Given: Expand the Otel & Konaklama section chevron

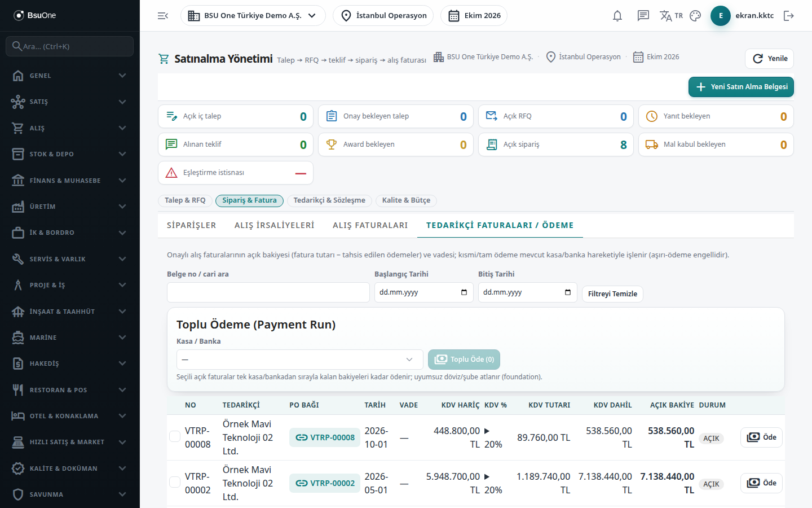Looking at the screenshot, I should tap(122, 416).
